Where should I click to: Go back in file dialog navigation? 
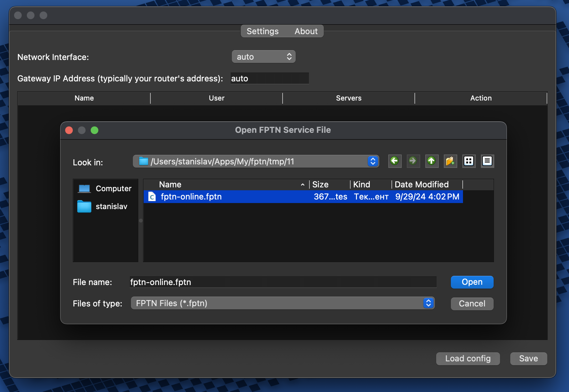[x=395, y=161]
